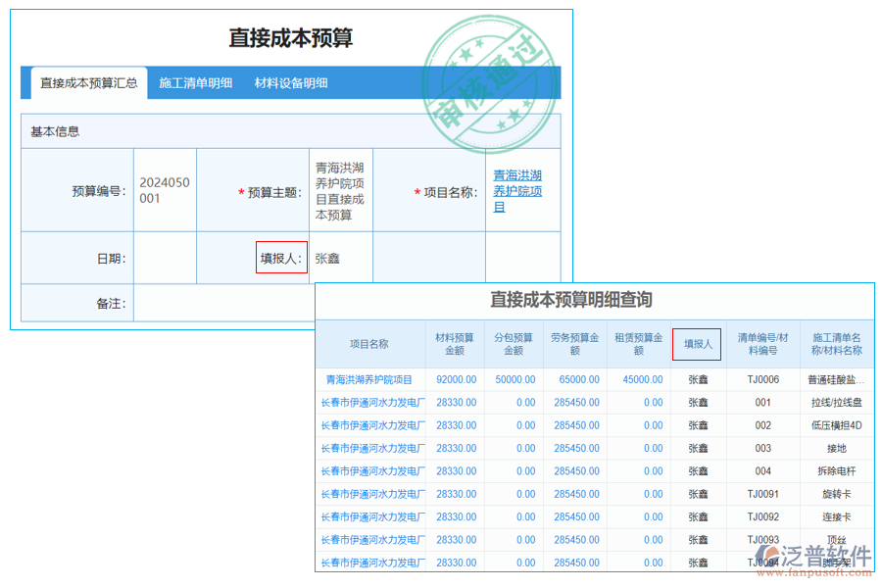Click the 预算主题 text field
882x588 pixels.
340,191
